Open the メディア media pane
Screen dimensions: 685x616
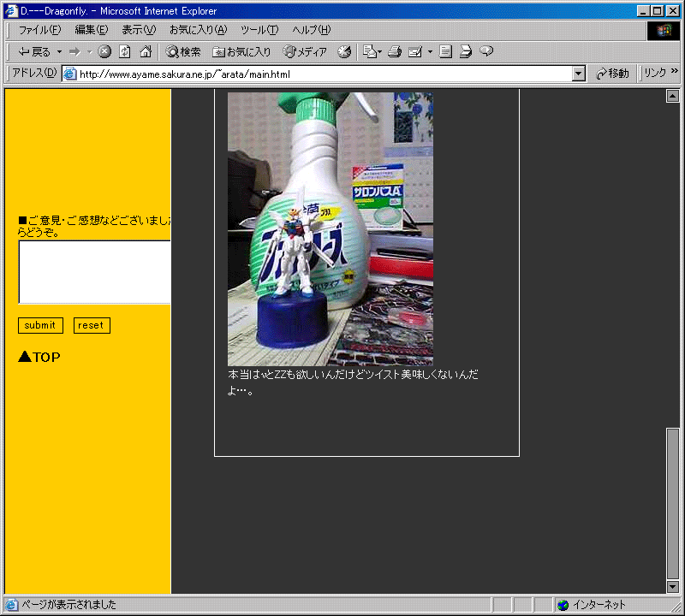pyautogui.click(x=305, y=52)
